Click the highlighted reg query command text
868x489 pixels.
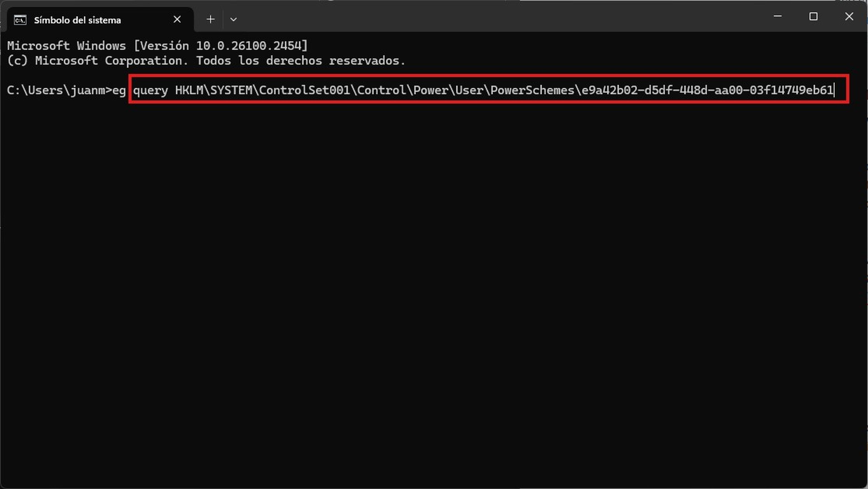pyautogui.click(x=483, y=90)
